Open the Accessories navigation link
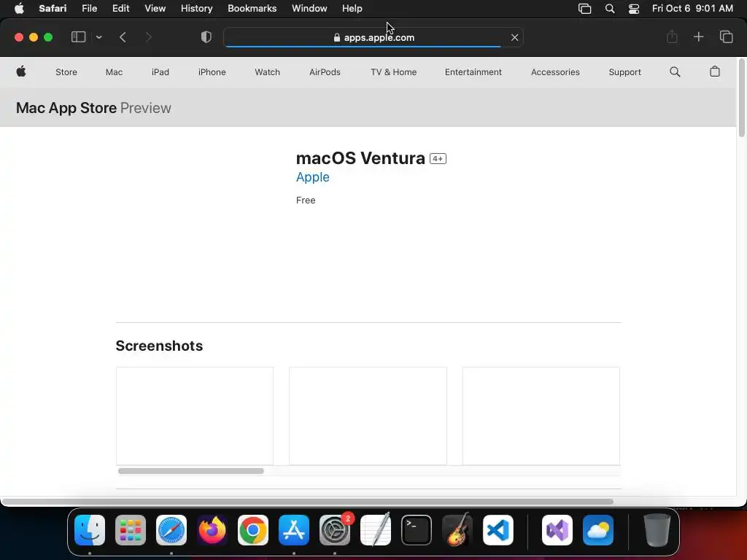Screen dimensions: 747x560 coord(555,72)
